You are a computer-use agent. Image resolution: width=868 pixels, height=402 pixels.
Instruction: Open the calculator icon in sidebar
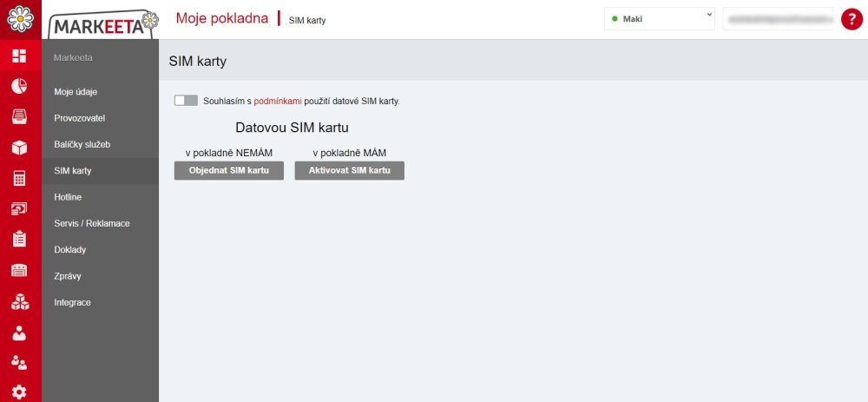coord(19,178)
